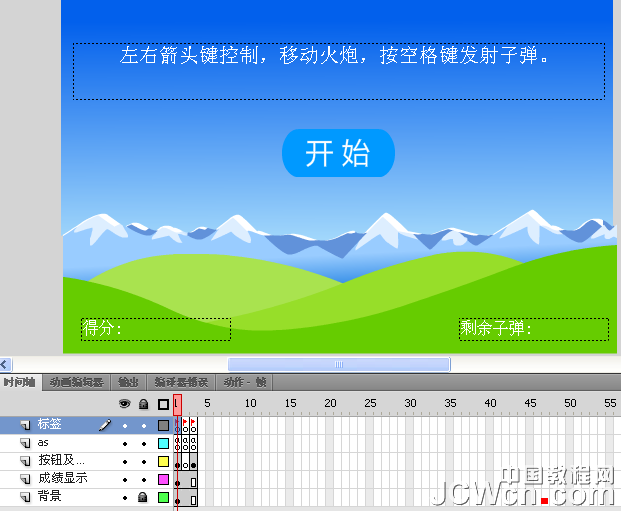Click the stage horizontal scrollbar thumb
621x511 pixels.
339,364
